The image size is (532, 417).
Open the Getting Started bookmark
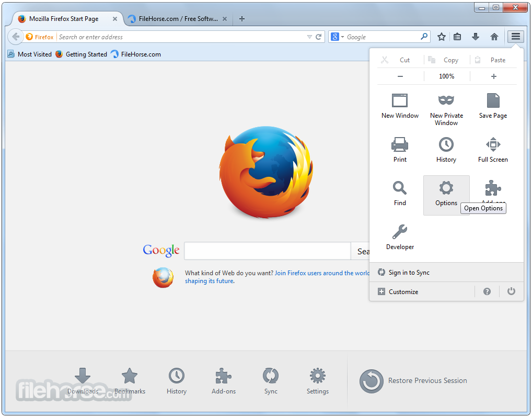coord(82,54)
